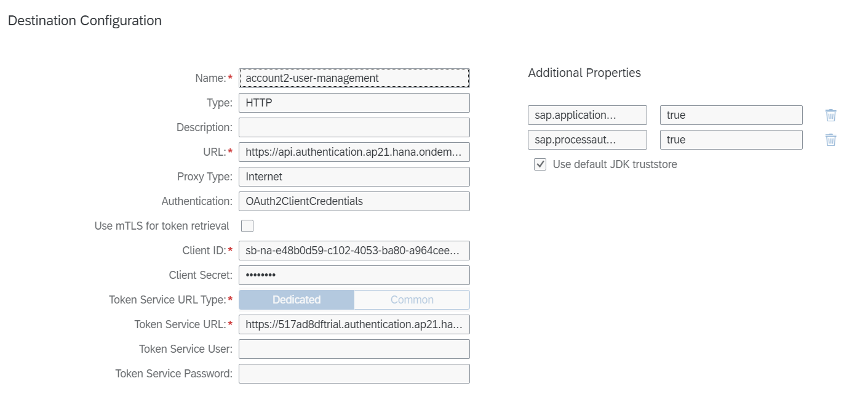Viewport: 868px width, 394px height.
Task: Click the empty Description field
Action: tap(354, 127)
